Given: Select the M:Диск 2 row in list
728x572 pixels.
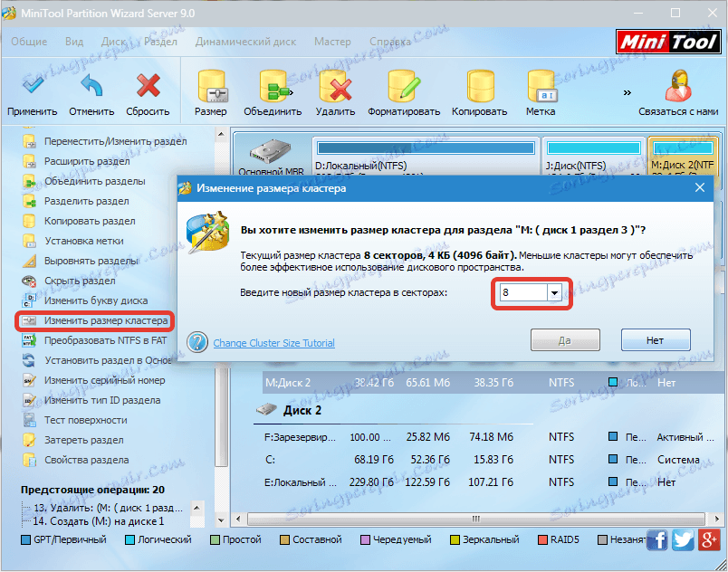Looking at the screenshot, I should (x=493, y=383).
